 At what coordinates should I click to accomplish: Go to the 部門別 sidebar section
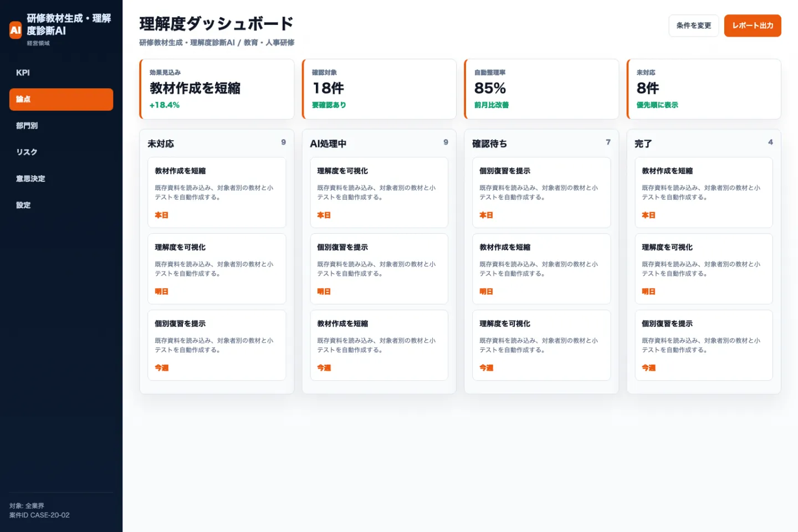click(61, 126)
